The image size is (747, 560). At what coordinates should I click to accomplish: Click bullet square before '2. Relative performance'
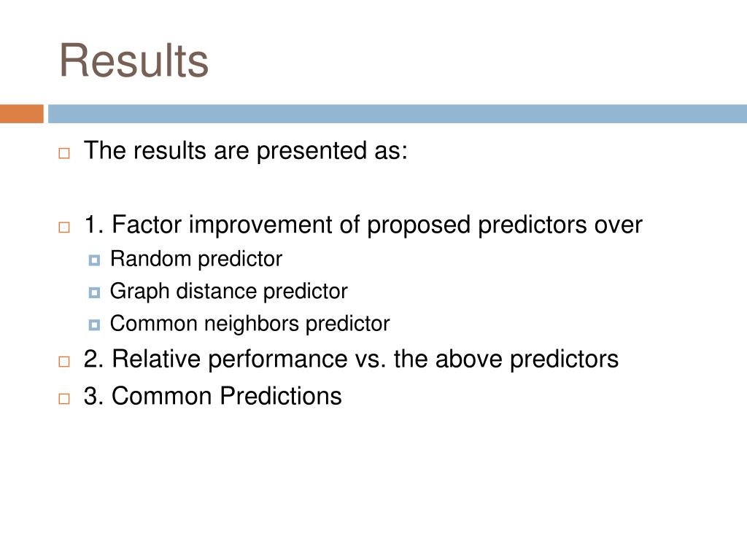(64, 362)
